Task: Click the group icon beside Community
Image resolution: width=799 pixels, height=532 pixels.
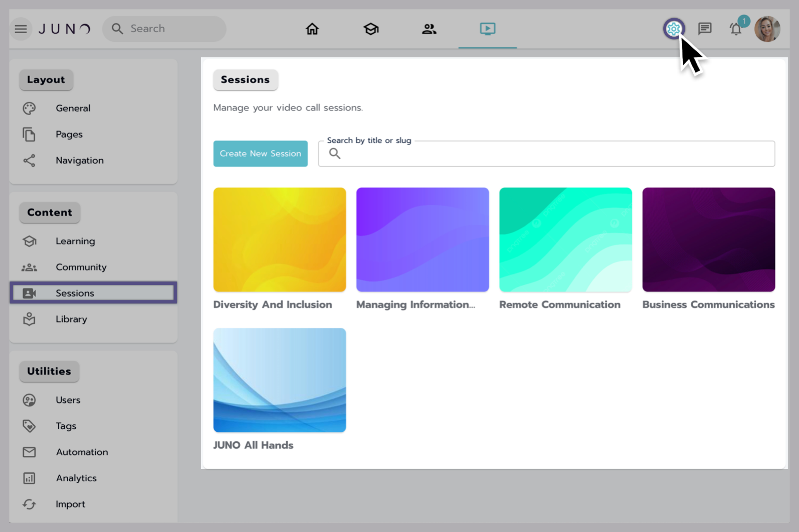Action: (29, 267)
